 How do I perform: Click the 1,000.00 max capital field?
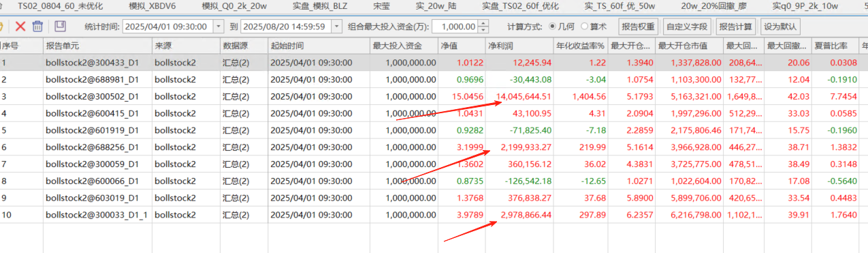[x=455, y=27]
